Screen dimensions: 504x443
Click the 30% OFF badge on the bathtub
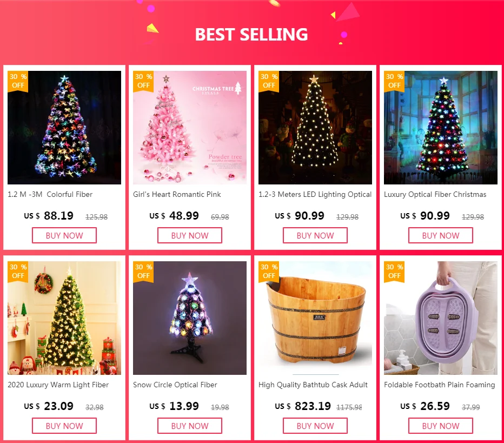pos(269,272)
